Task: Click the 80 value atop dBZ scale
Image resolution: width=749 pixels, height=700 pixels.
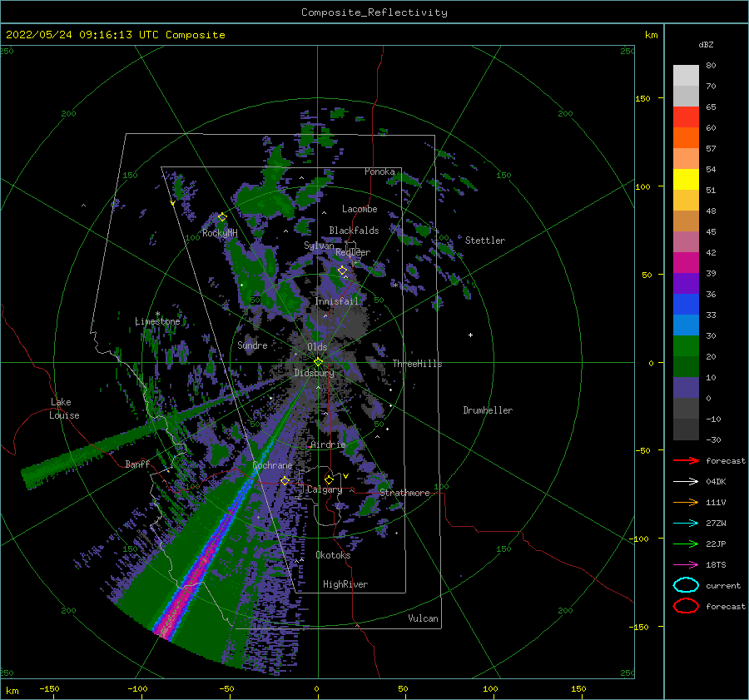Action: 711,66
